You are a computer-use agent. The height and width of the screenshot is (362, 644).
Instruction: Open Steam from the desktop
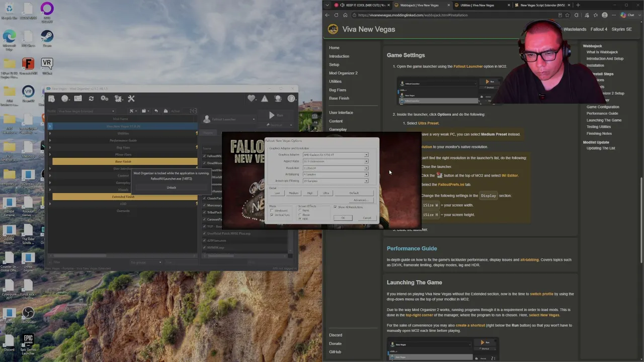pos(47,38)
